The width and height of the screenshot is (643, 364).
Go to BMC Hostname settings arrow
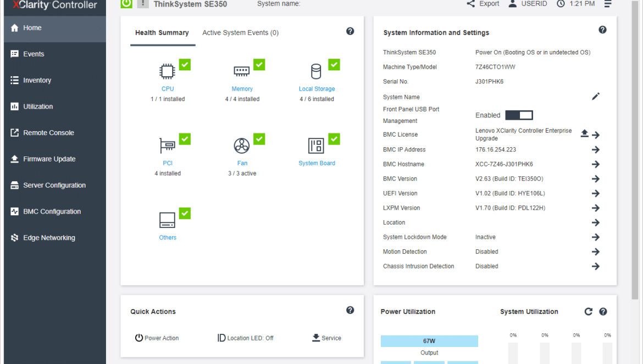click(x=596, y=164)
